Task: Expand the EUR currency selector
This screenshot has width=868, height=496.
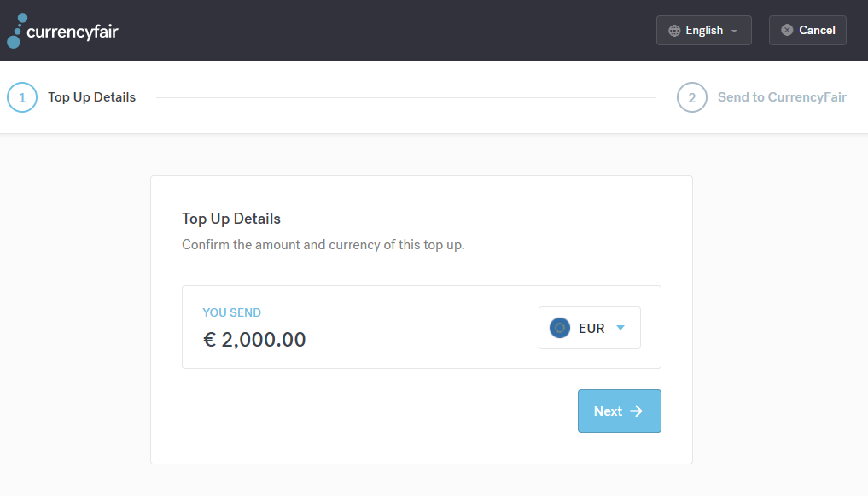Action: click(590, 328)
